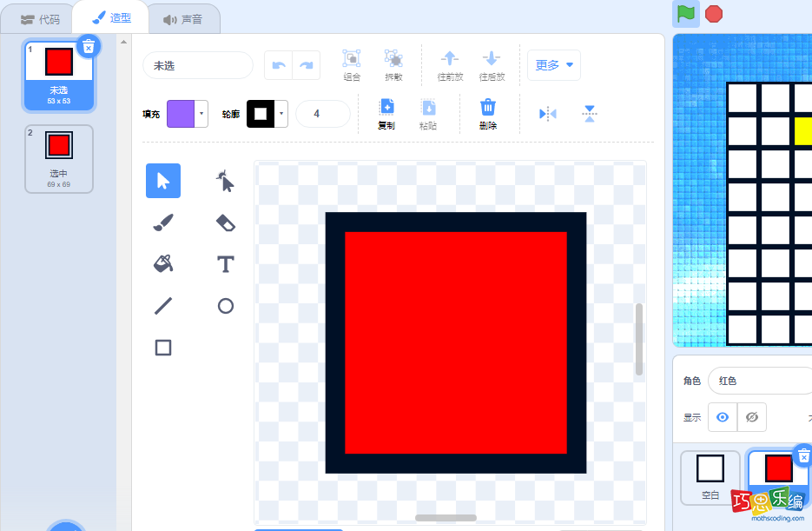Choose the Text tool
This screenshot has height=531, width=812.
point(226,264)
